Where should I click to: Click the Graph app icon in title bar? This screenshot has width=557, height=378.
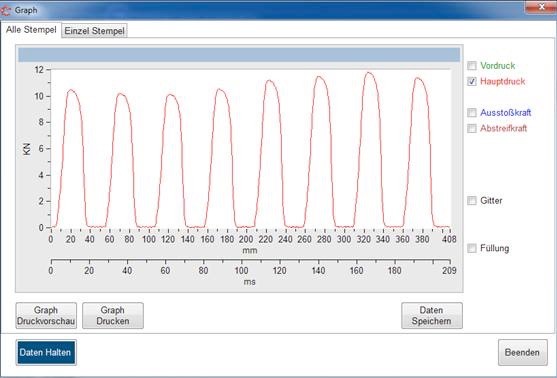tap(6, 10)
